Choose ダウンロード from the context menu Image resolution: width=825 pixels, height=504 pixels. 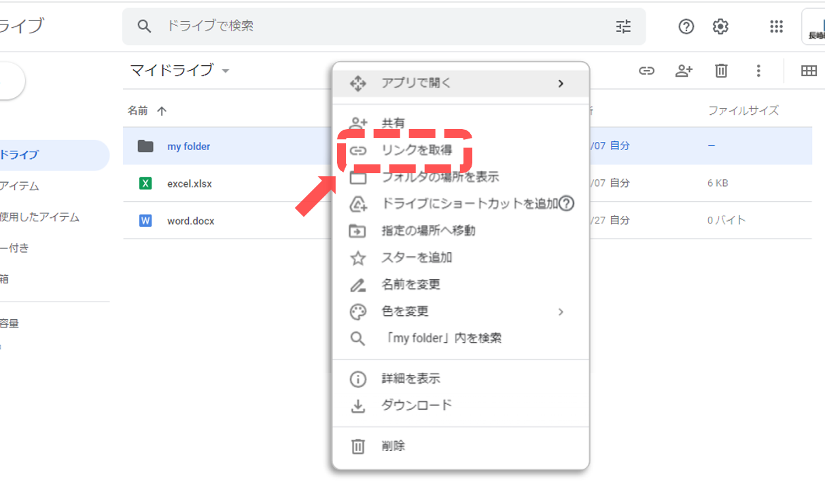click(417, 406)
